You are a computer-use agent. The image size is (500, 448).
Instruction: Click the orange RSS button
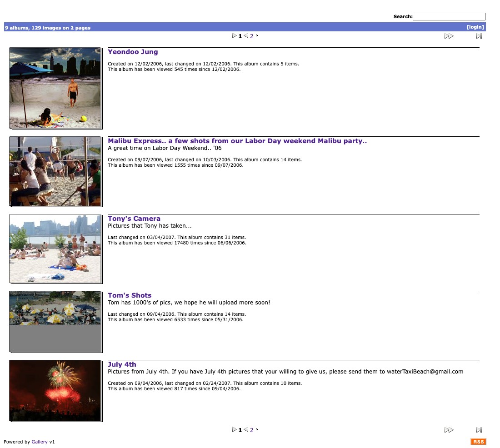pos(478,442)
